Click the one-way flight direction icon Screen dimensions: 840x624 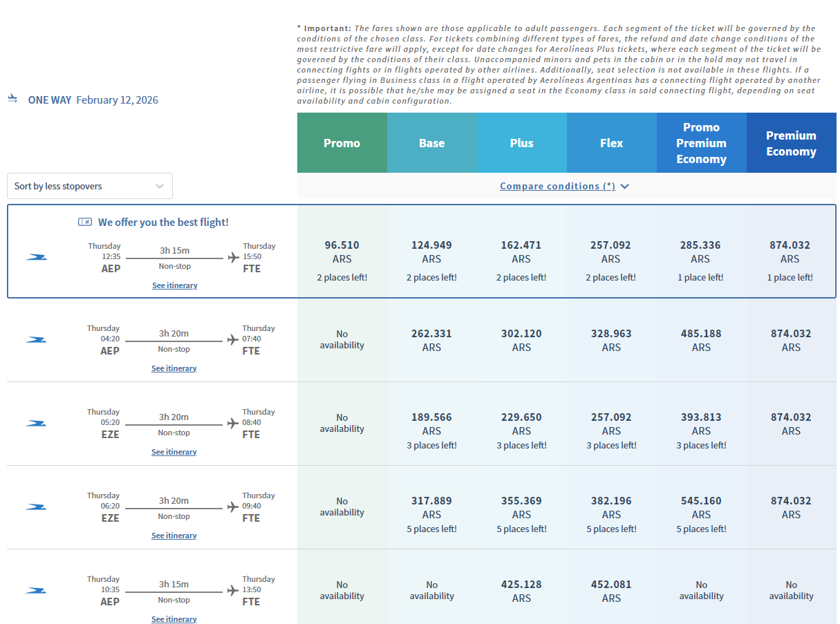[x=12, y=100]
